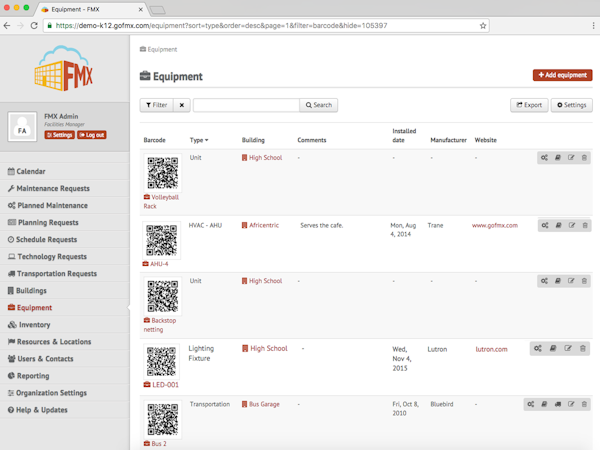Delete the AHU-4 equipment entry
The height and width of the screenshot is (450, 600).
click(x=585, y=225)
